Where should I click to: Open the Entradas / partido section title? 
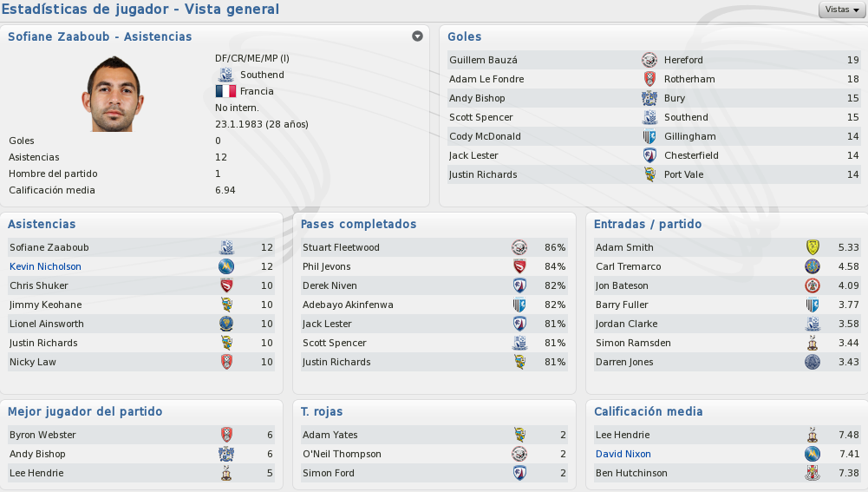pyautogui.click(x=647, y=224)
